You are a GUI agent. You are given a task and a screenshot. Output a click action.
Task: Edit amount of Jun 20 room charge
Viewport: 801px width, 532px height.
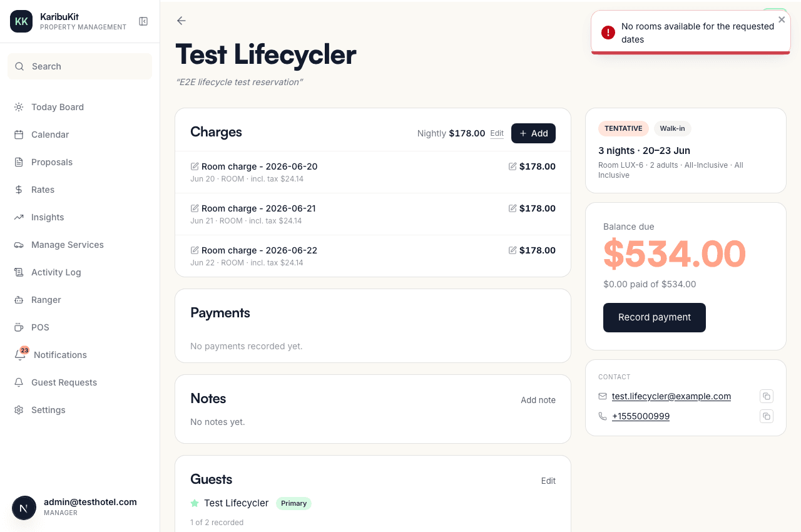[x=513, y=166]
